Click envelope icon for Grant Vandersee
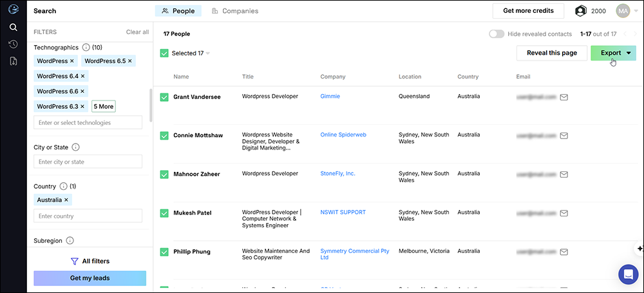The image size is (644, 293). point(563,97)
